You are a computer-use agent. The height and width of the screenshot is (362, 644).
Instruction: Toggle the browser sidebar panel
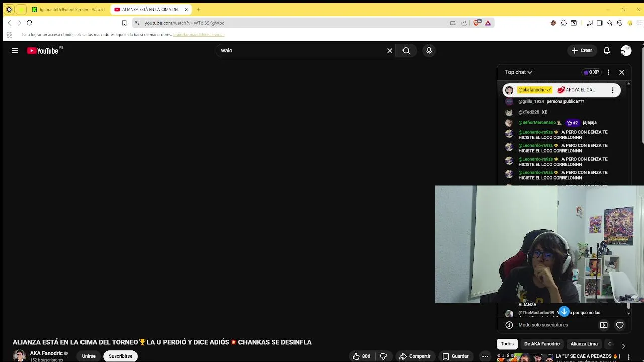600,23
